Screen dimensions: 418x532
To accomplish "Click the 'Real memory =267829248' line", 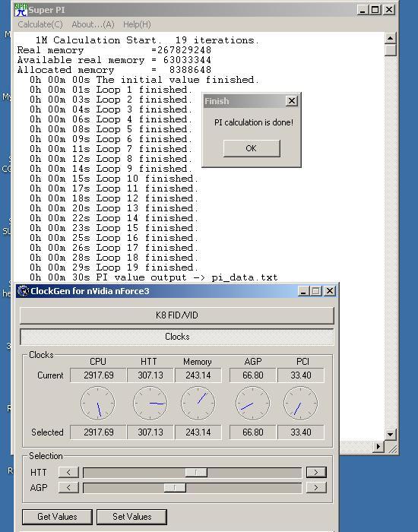I will click(x=114, y=50).
